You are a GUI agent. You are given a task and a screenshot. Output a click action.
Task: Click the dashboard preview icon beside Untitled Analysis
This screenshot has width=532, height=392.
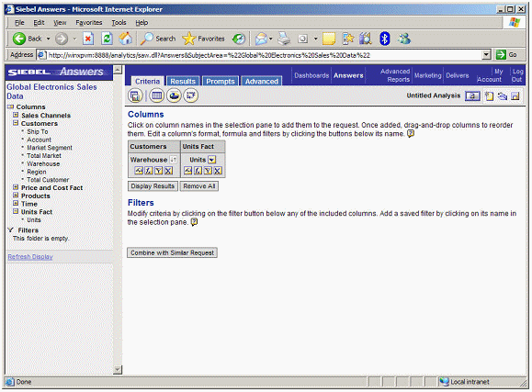point(472,96)
